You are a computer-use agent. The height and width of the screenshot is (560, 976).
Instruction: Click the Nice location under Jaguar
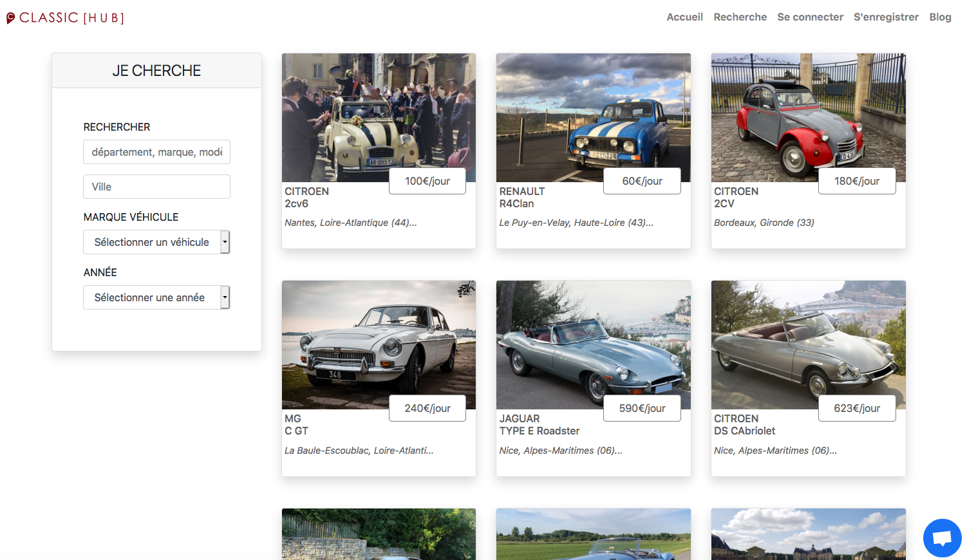coord(561,451)
